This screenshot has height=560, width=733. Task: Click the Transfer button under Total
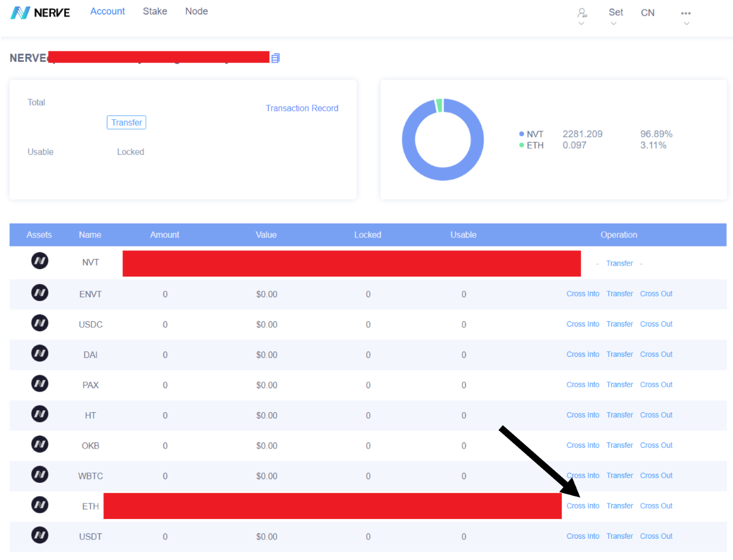click(x=126, y=122)
